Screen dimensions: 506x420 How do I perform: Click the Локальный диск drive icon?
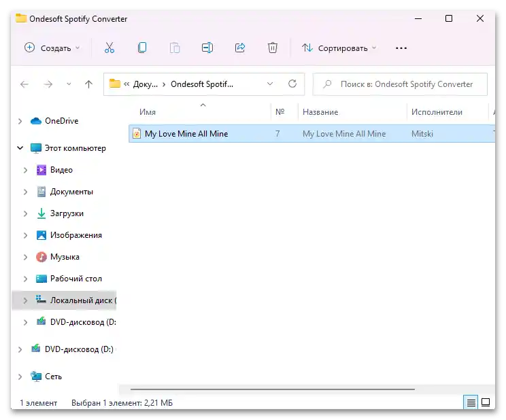41,299
